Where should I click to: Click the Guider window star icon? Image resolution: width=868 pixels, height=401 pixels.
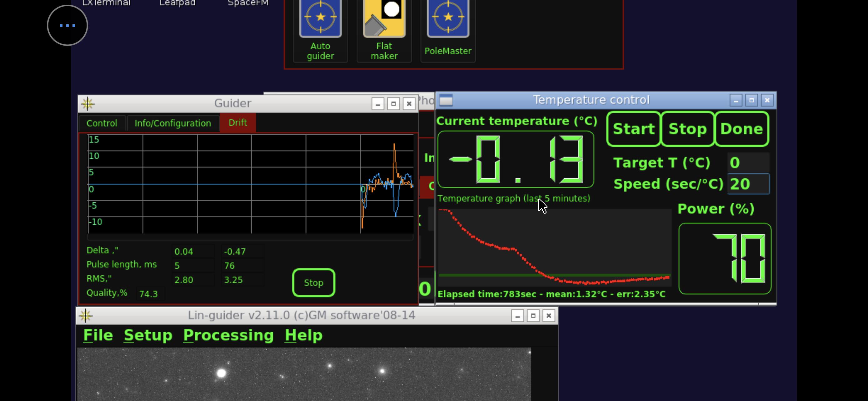(x=87, y=103)
